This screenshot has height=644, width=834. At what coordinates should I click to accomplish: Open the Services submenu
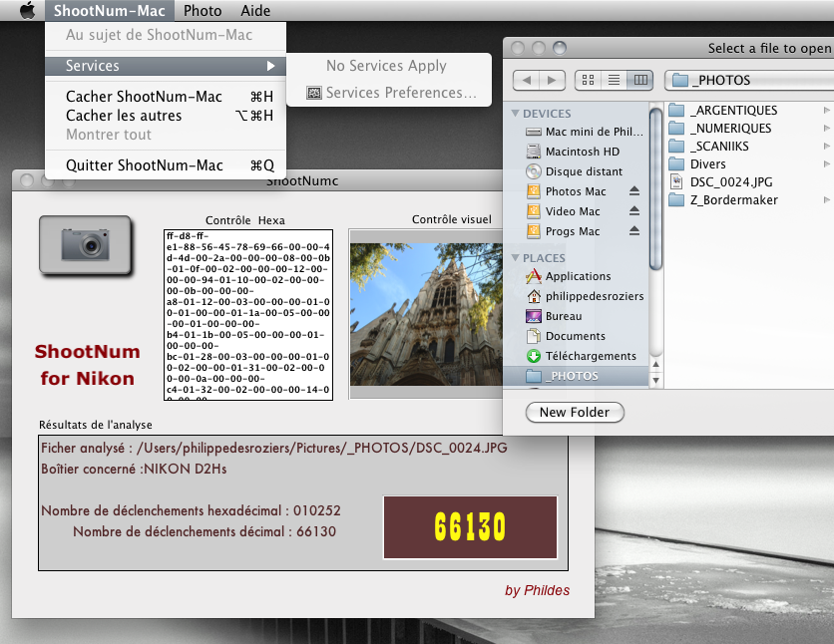166,66
